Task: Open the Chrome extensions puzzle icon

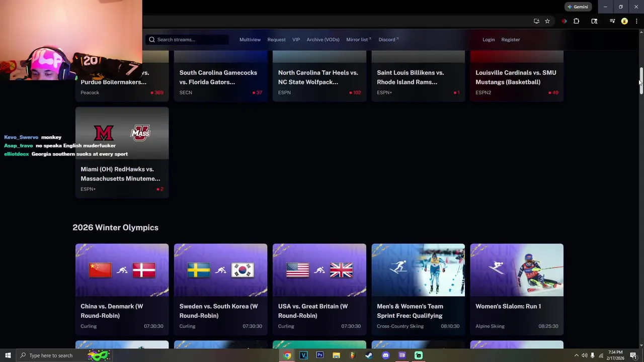Action: click(576, 21)
